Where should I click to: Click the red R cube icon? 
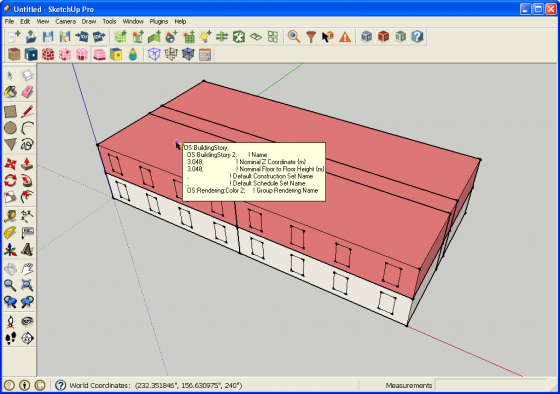[383, 37]
